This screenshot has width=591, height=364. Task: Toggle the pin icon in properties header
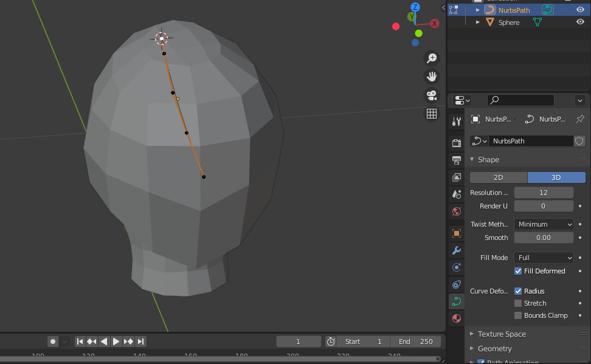(579, 119)
